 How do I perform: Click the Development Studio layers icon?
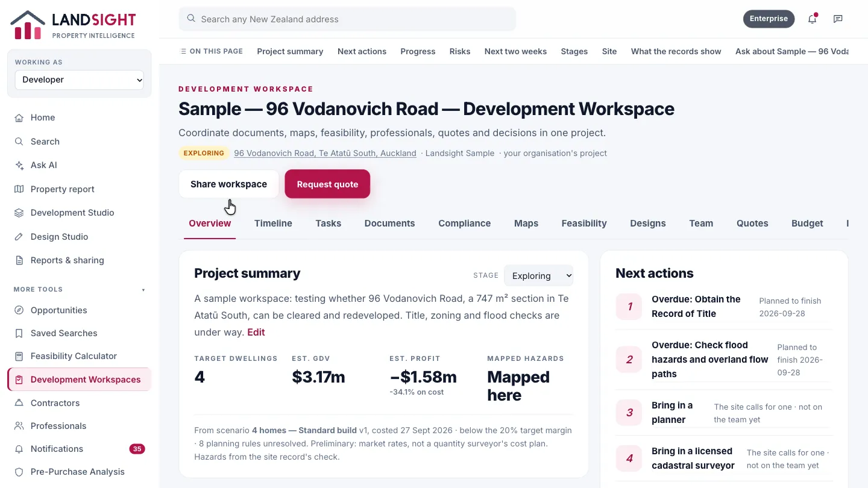[x=19, y=213]
